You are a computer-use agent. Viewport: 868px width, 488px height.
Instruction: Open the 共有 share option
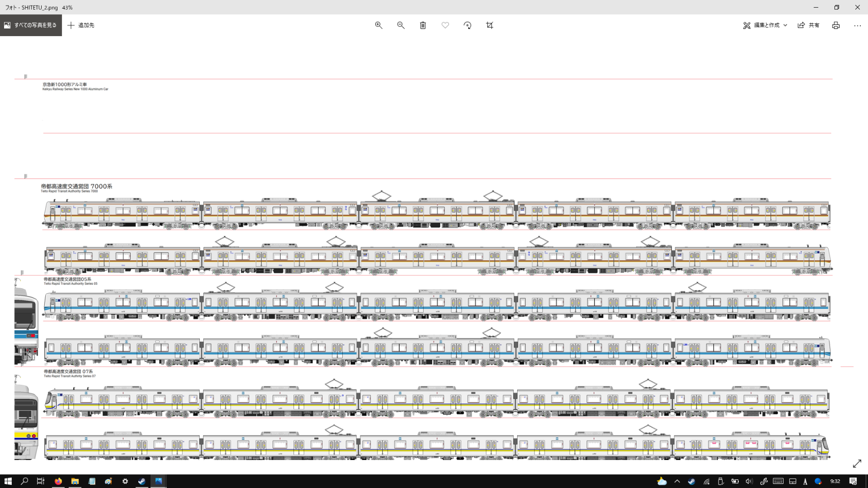point(808,25)
